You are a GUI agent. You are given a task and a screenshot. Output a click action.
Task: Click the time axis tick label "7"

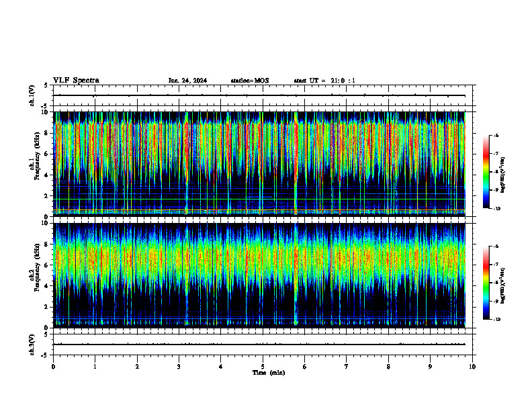(347, 367)
